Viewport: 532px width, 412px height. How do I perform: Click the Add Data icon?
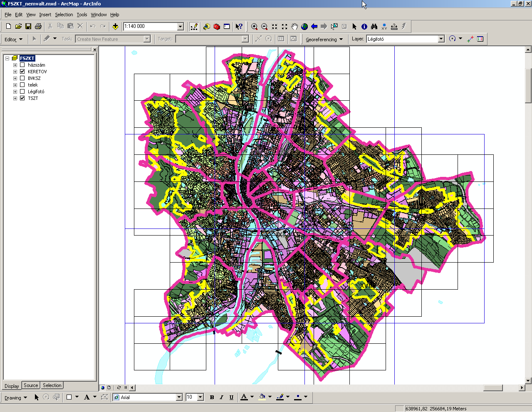[115, 26]
